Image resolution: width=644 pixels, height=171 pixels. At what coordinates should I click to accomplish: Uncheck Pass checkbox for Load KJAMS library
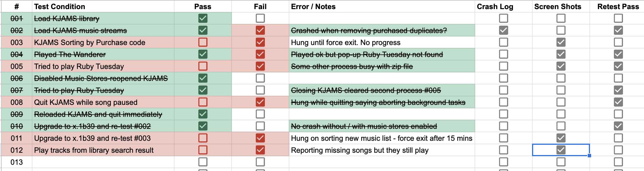203,19
